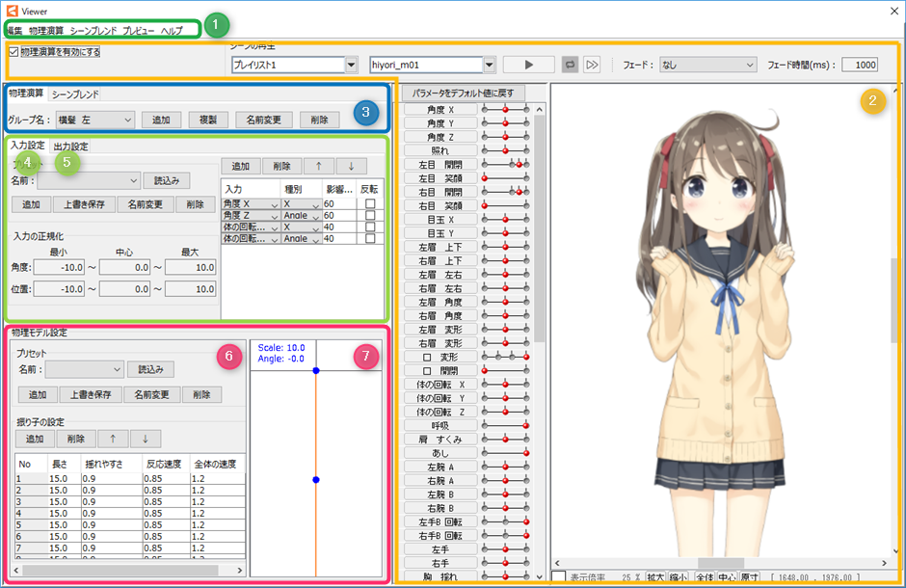
Task: Check 反転 for 体の回転 row with type X
Action: [x=370, y=227]
